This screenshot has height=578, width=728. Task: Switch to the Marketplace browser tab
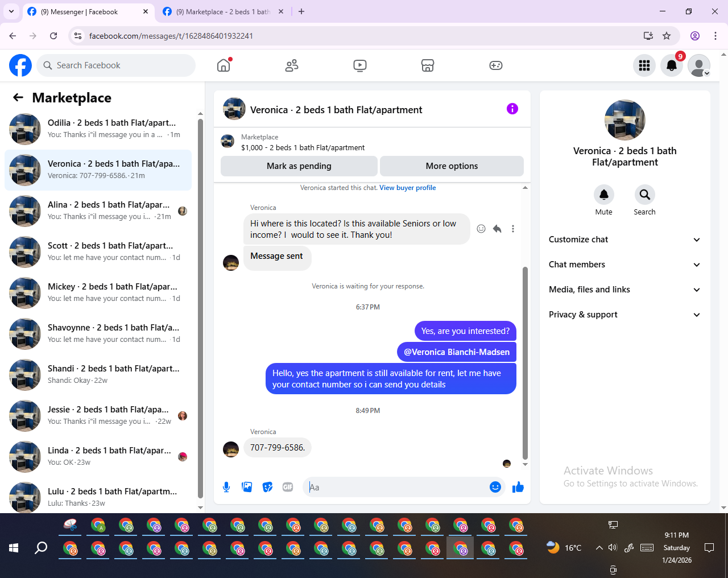pos(223,11)
